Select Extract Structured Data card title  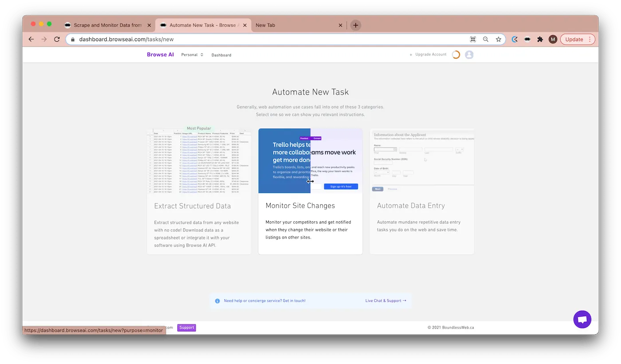[193, 206]
